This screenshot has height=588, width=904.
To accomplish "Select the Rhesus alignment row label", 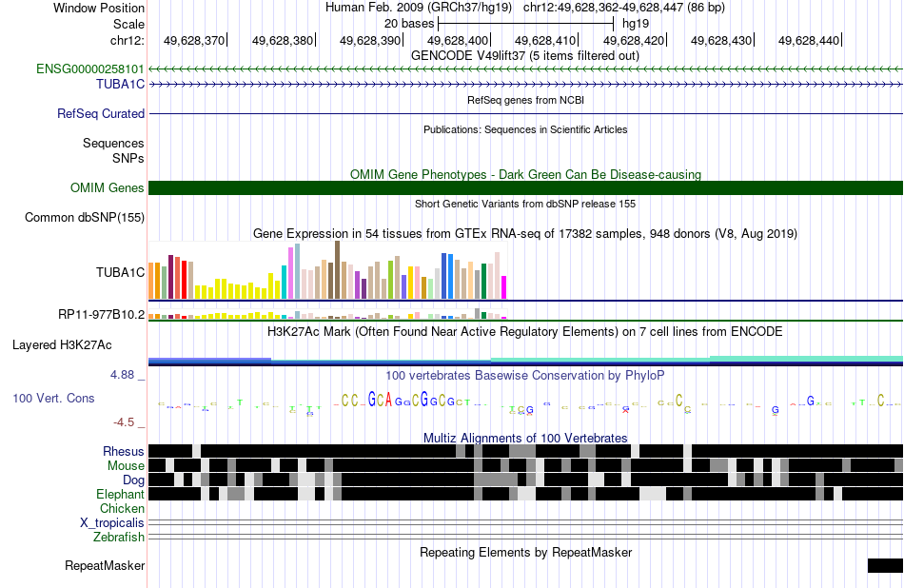I will (x=124, y=451).
